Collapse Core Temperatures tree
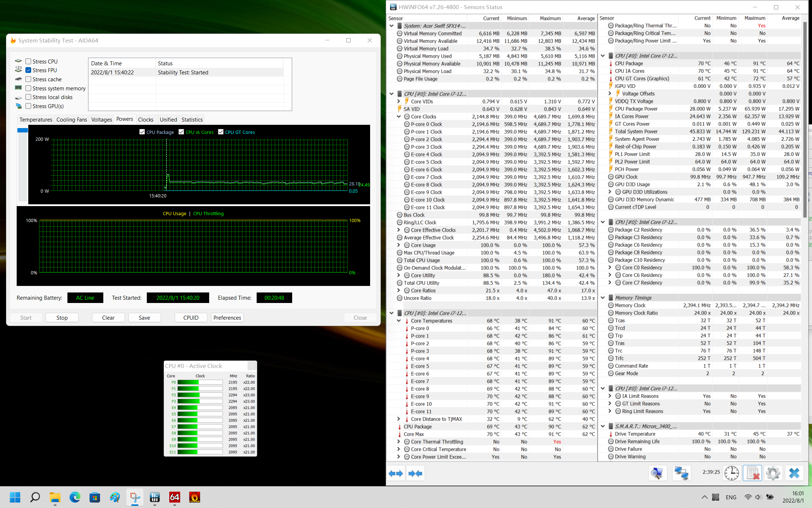 (x=399, y=321)
